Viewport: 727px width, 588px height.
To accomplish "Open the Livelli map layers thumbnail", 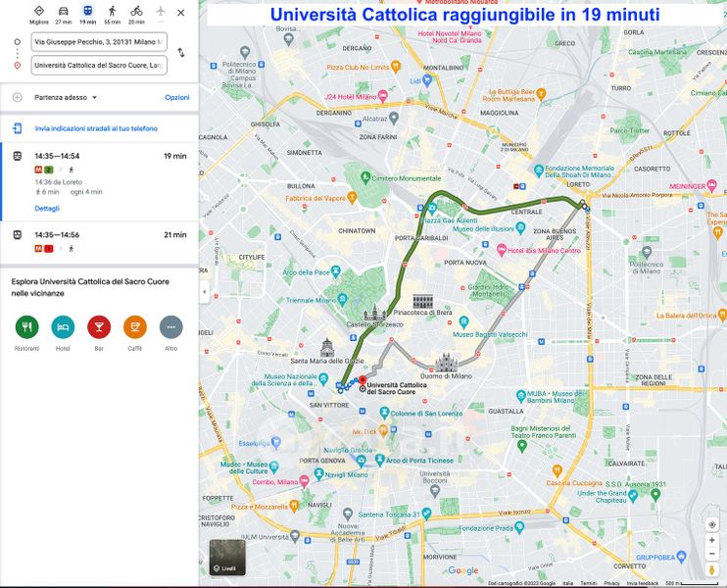I will pos(227,557).
